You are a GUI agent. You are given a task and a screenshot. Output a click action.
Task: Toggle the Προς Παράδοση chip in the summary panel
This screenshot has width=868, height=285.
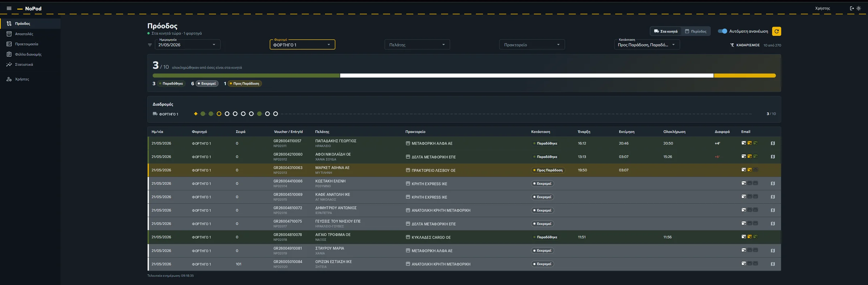pyautogui.click(x=244, y=84)
